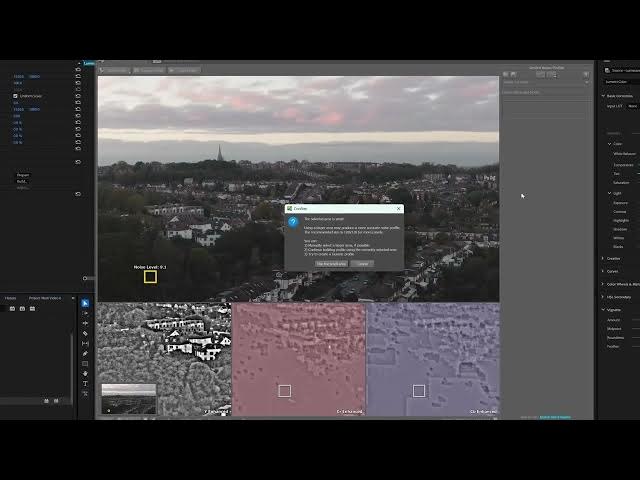Click selection square in blue Cb channel view
The width and height of the screenshot is (640, 480).
coord(419,391)
